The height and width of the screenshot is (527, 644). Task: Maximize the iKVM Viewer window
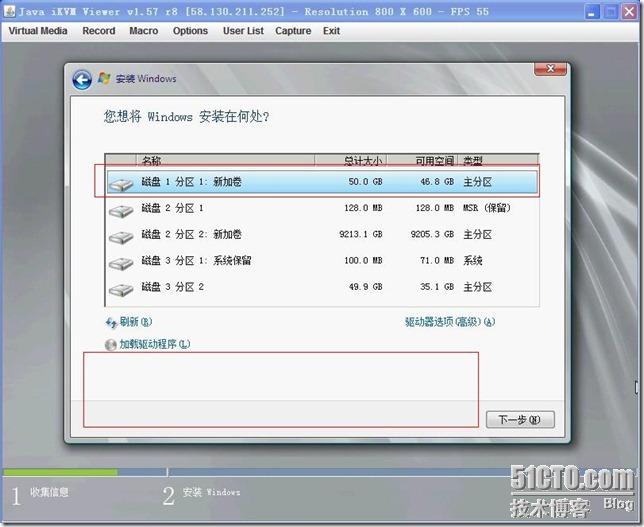610,12
